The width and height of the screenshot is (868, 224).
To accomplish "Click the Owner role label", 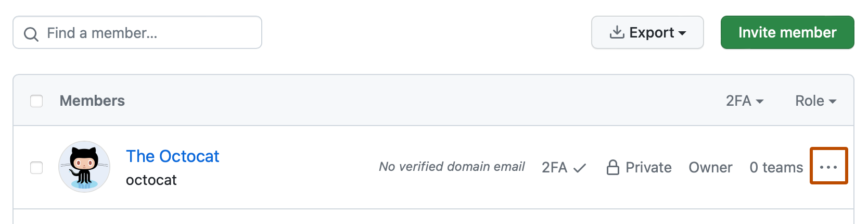I will click(x=710, y=167).
